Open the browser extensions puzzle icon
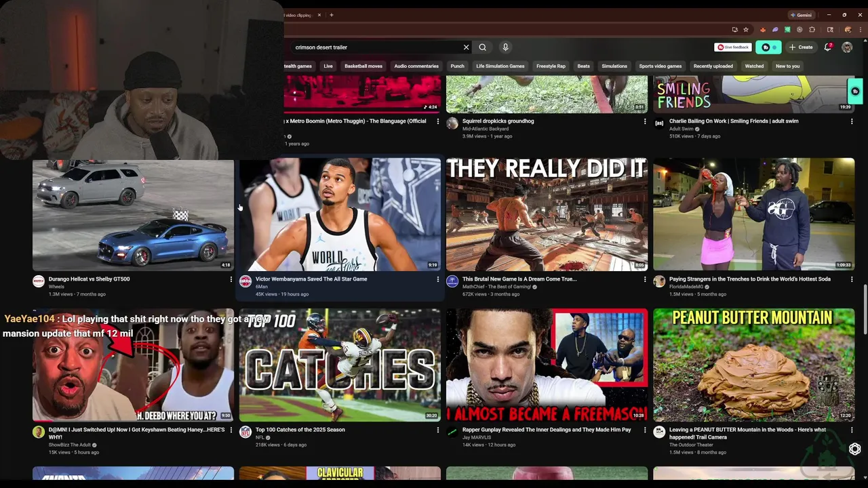Image resolution: width=868 pixels, height=488 pixels. pos(812,30)
